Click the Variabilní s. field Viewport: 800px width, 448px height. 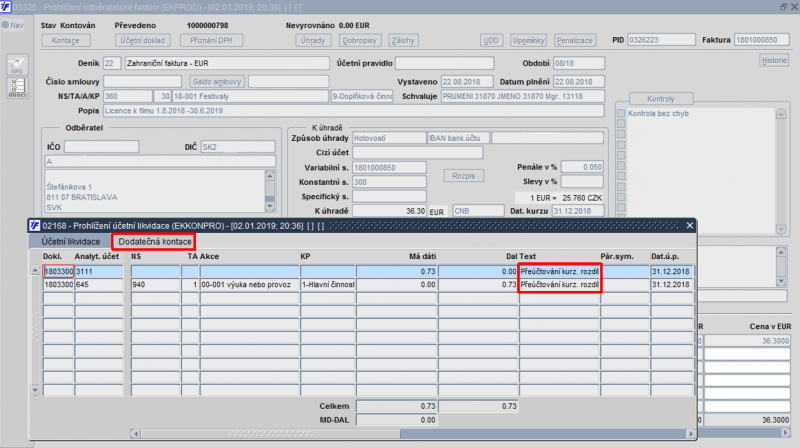(389, 167)
